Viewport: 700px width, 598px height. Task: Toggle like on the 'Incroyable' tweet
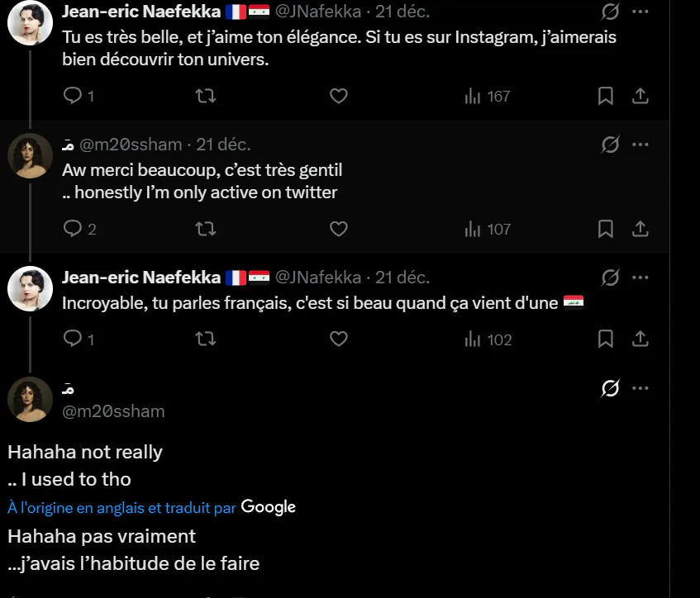click(338, 339)
